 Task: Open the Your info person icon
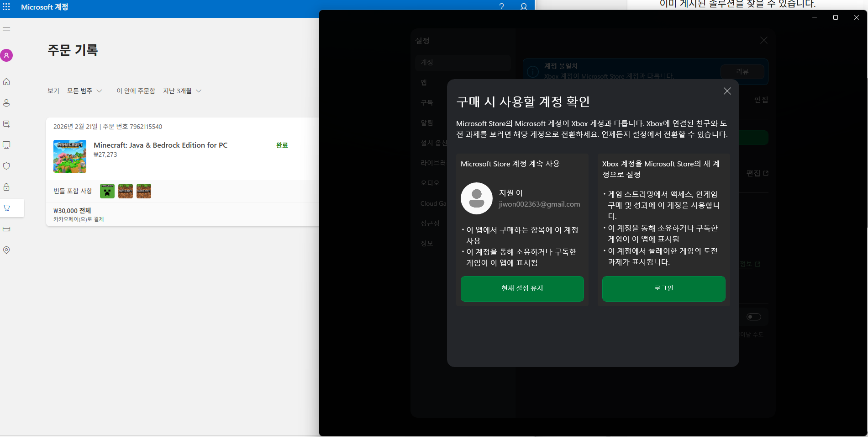[x=6, y=103]
